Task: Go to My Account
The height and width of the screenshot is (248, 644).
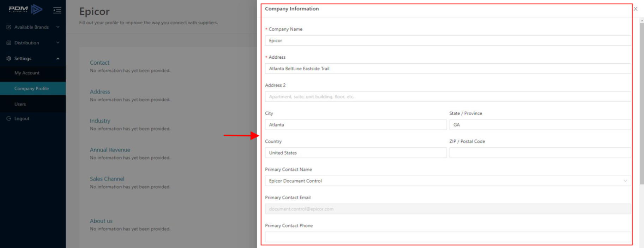Action: tap(33, 73)
